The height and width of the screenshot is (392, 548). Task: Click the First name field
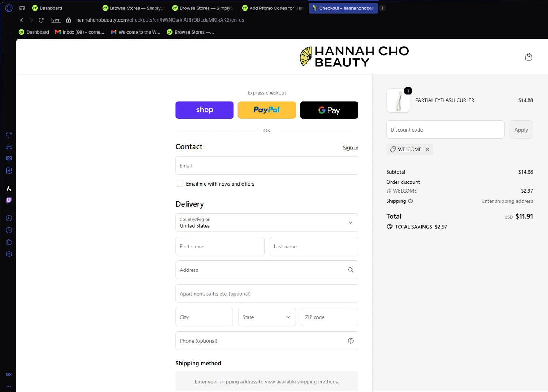click(x=220, y=246)
